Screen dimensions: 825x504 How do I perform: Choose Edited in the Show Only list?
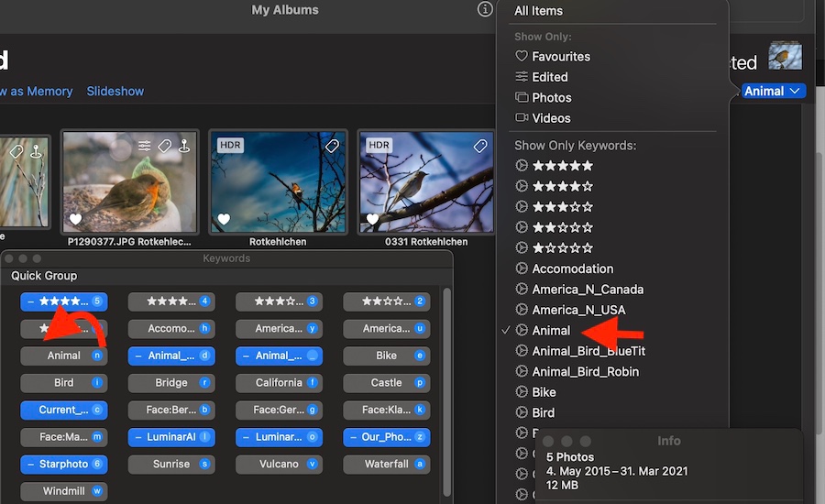pyautogui.click(x=550, y=77)
